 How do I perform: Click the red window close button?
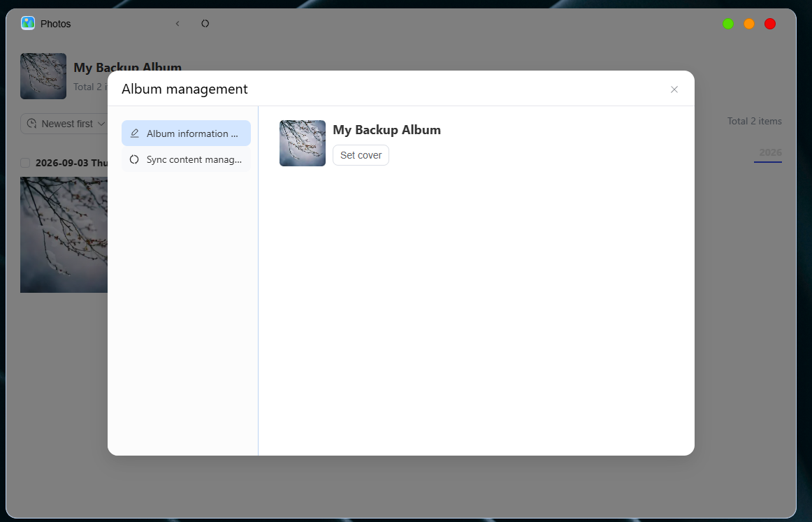770,24
